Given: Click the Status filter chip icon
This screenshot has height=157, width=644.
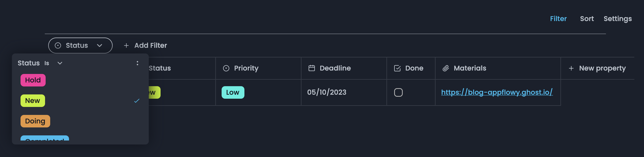Looking at the screenshot, I should [x=58, y=46].
